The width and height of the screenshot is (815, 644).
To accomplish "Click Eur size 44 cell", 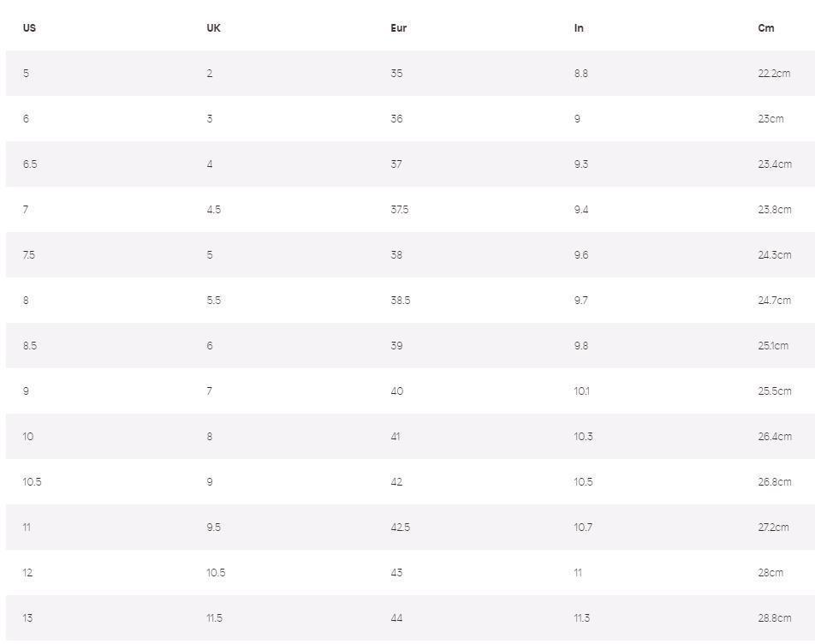I will pos(396,618).
